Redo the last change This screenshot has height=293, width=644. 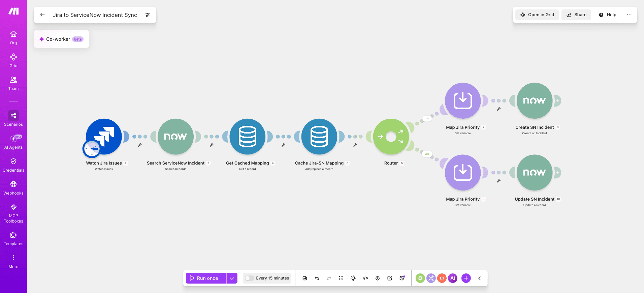point(329,278)
